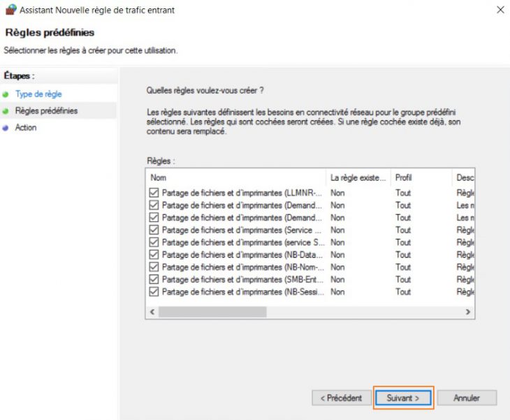Click the firewall wizard icon in title bar
Viewport: 510px width, 420px height.
(10, 10)
